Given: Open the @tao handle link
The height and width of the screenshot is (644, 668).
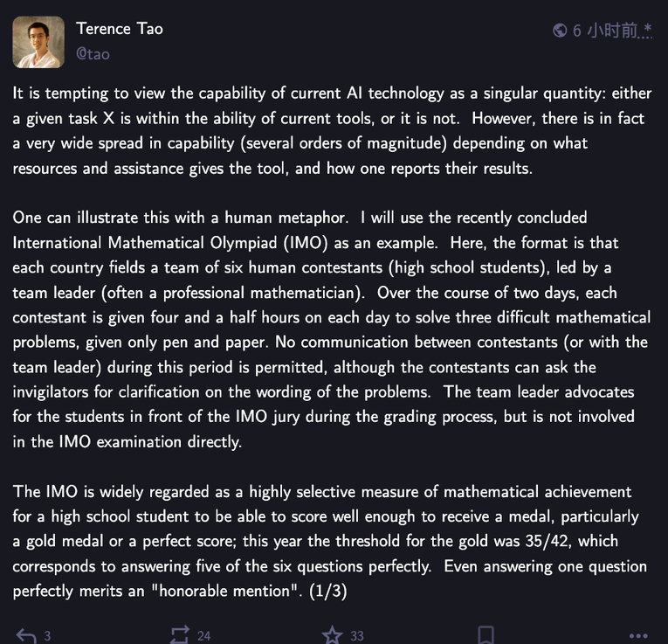Looking at the screenshot, I should click(x=93, y=54).
